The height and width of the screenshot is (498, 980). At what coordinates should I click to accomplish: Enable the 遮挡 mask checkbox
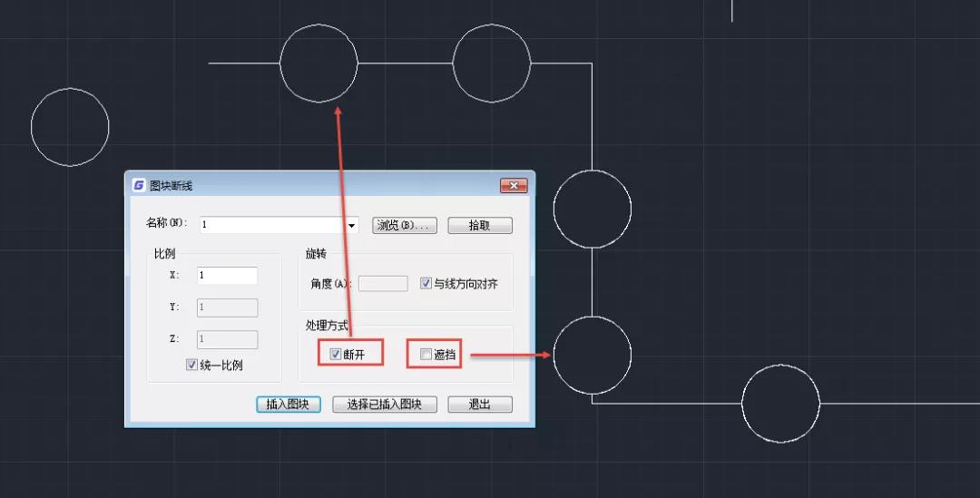point(426,354)
